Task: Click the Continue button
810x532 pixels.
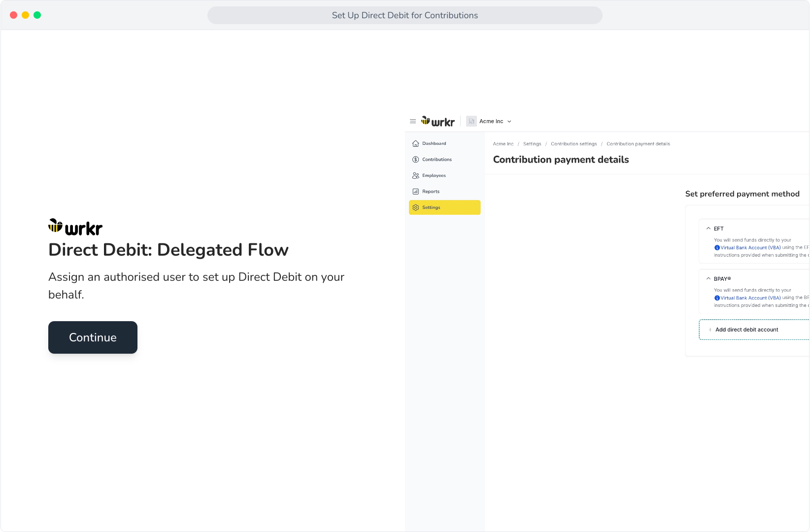Action: pos(93,337)
